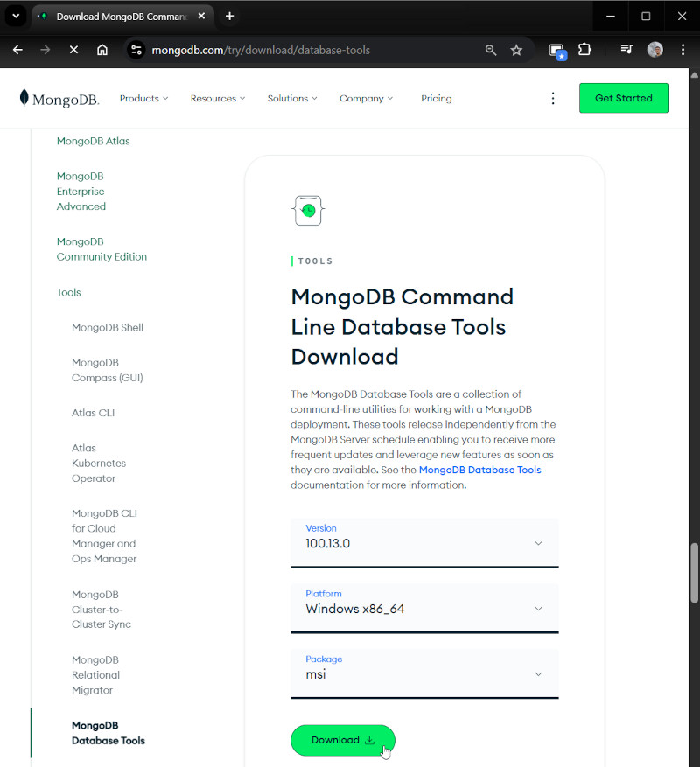Click the page vertical scrollbar thumb

coord(695,573)
